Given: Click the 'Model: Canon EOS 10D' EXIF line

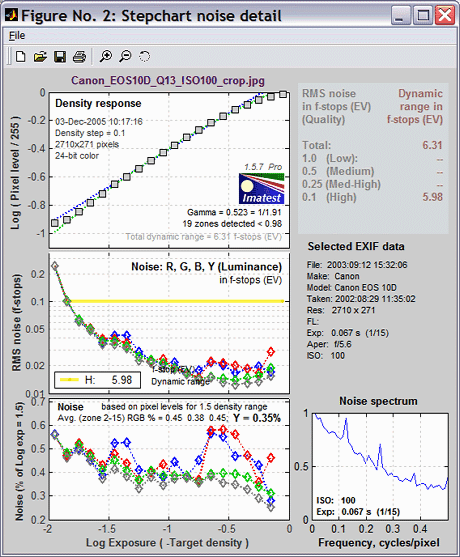Looking at the screenshot, I should [352, 287].
